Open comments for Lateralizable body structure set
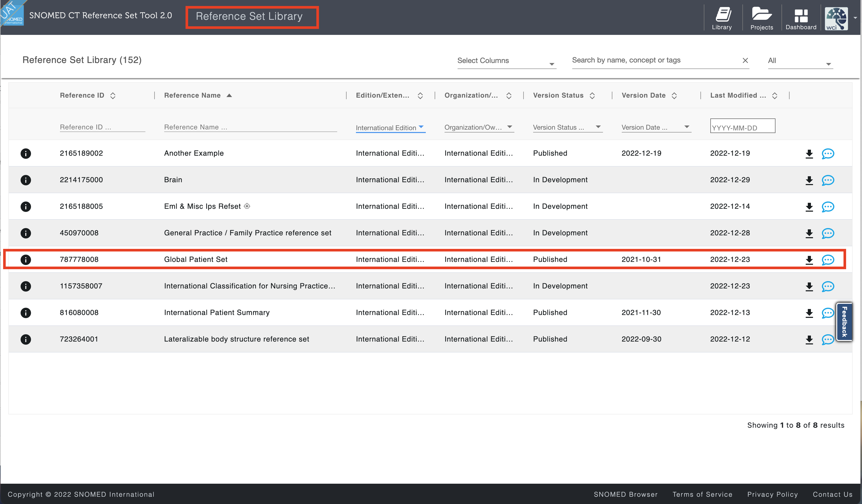This screenshot has width=862, height=504. point(828,340)
